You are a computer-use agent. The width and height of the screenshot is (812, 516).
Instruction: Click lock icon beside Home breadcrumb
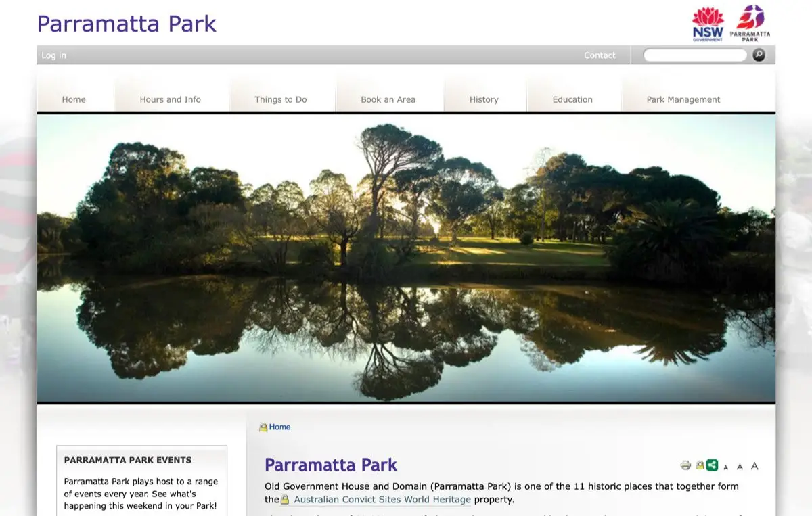[263, 427]
